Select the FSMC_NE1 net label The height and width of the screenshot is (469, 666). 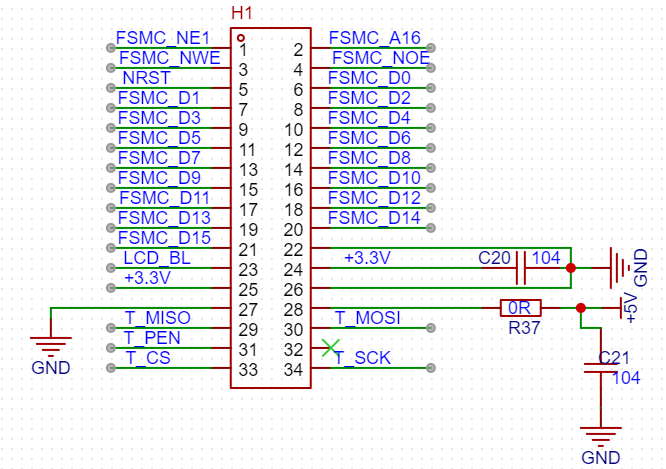coord(163,38)
